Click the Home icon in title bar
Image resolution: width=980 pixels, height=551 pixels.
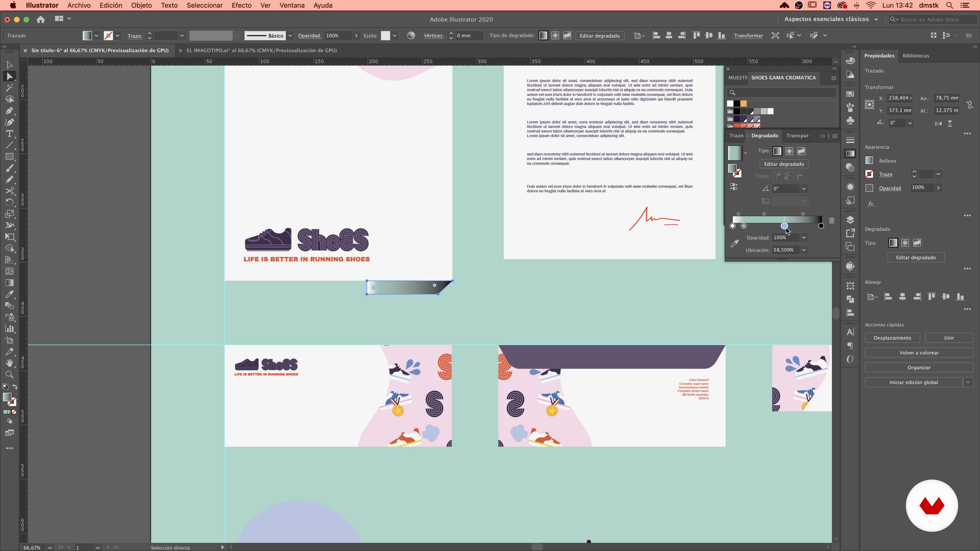(x=41, y=19)
